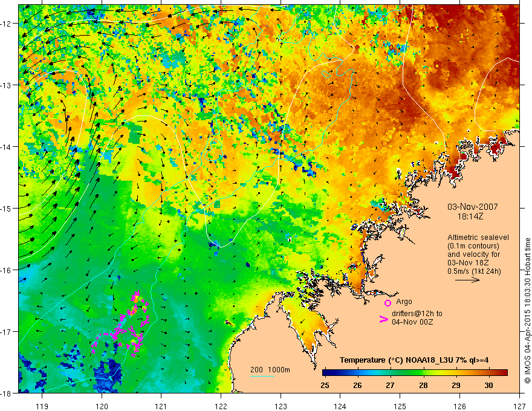Click the color bar tick label 26
The image size is (532, 411).
pos(357,385)
